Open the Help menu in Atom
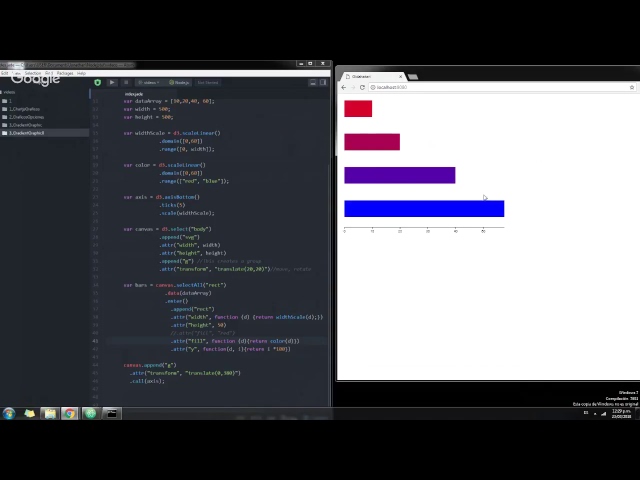The width and height of the screenshot is (640, 480). click(x=81, y=73)
